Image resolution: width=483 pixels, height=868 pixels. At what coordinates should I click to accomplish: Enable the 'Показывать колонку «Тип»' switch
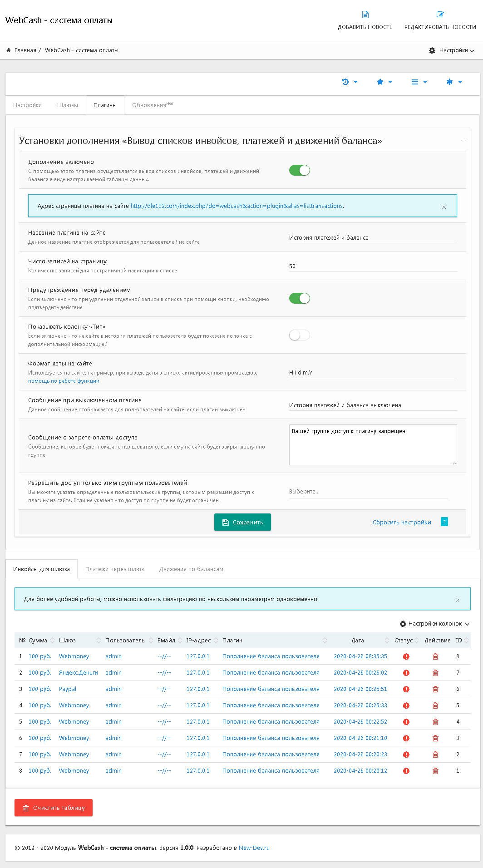click(x=300, y=335)
